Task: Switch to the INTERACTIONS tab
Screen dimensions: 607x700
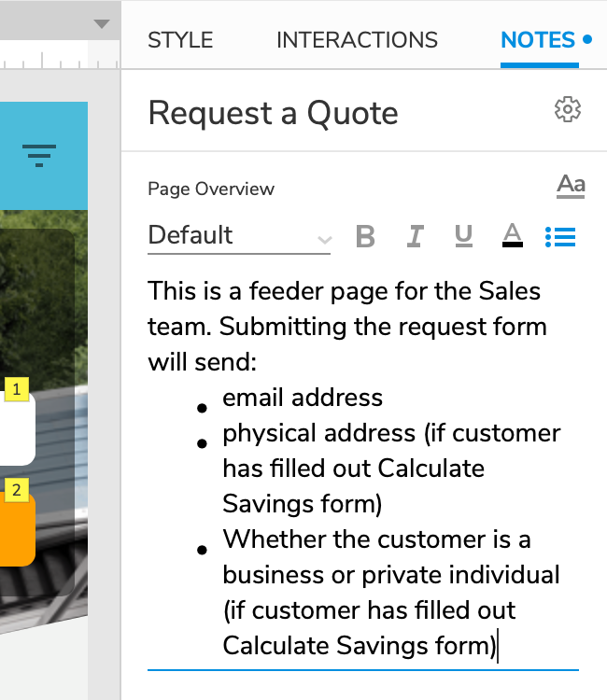Action: 357,40
